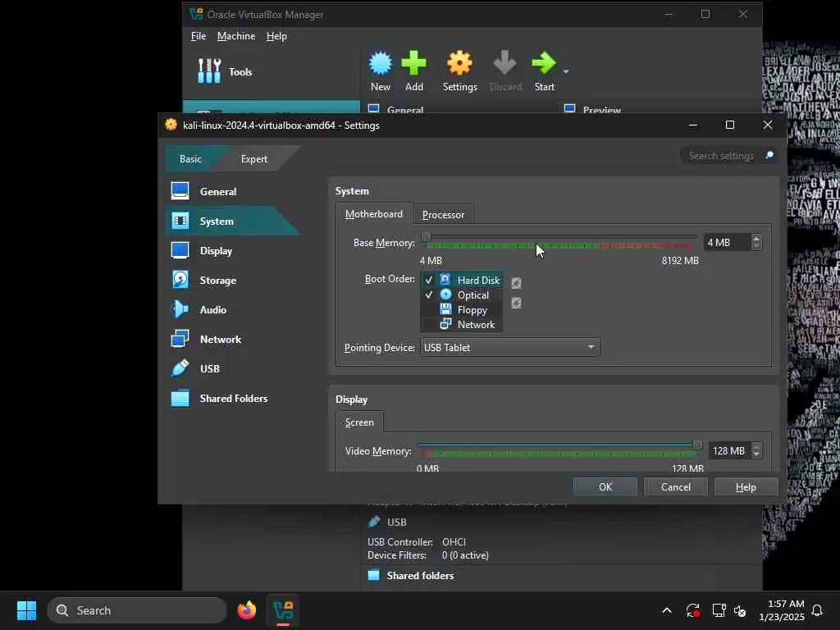This screenshot has height=630, width=840.
Task: Click move-down arrow button beside boot order
Action: (516, 304)
